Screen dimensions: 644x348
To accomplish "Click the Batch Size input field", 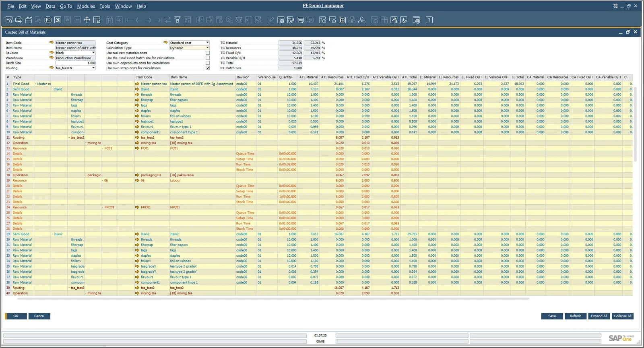I will coord(76,63).
